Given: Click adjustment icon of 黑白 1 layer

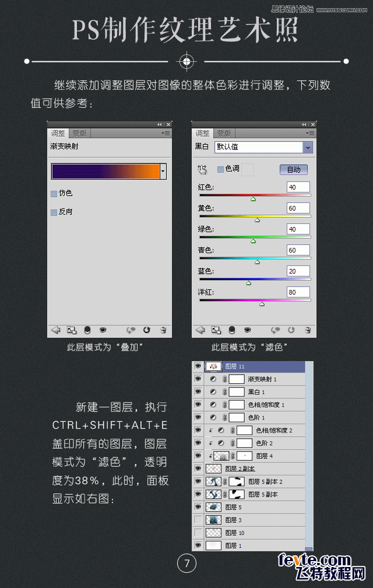Looking at the screenshot, I should click(213, 392).
